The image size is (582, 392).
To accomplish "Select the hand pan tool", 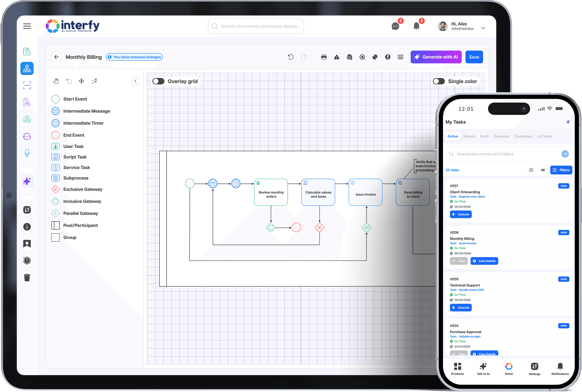I will tap(56, 81).
